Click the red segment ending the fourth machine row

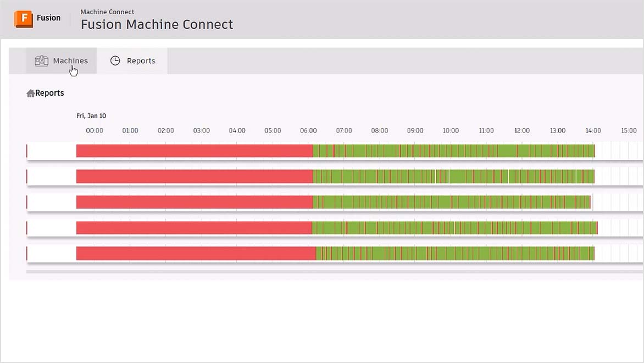click(596, 227)
